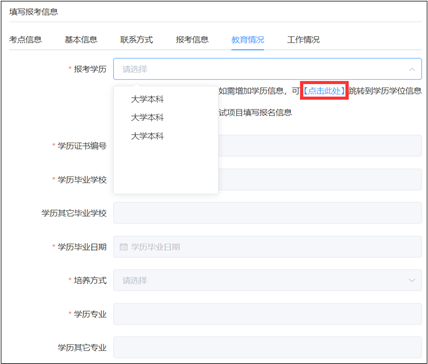The height and width of the screenshot is (364, 428).
Task: Select the 教育情况 tab
Action: [248, 40]
